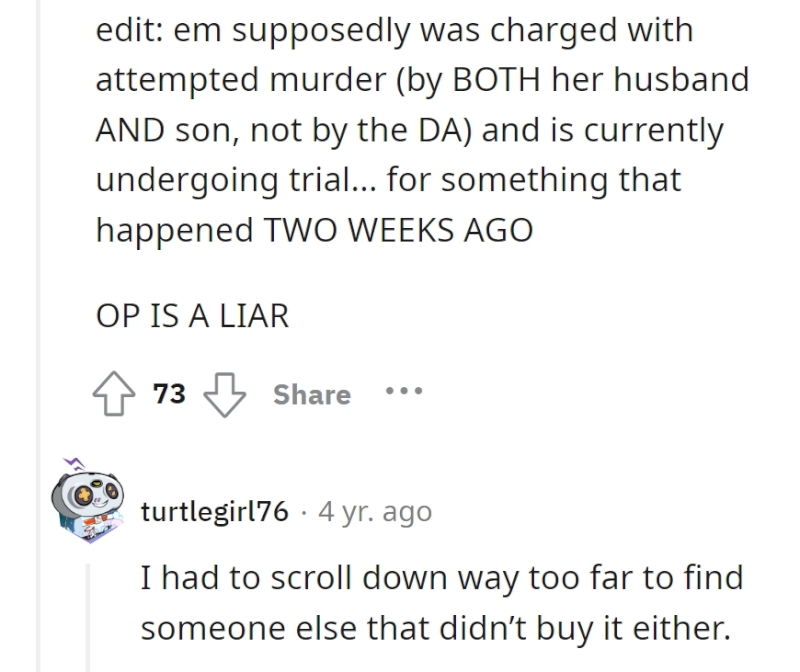Viewport: 800px width, 672px height.
Task: Click the paragraph beginning 'edit: em supposedly'
Action: 422,130
